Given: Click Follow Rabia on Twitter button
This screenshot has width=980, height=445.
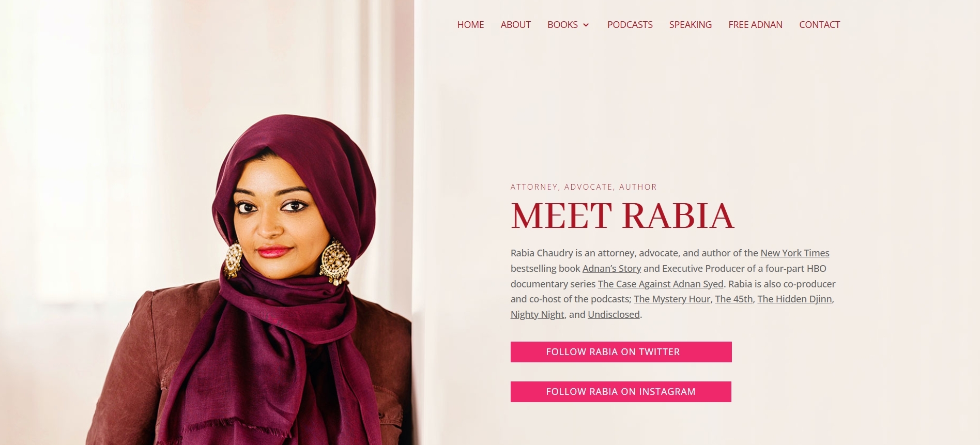Looking at the screenshot, I should pyautogui.click(x=621, y=352).
